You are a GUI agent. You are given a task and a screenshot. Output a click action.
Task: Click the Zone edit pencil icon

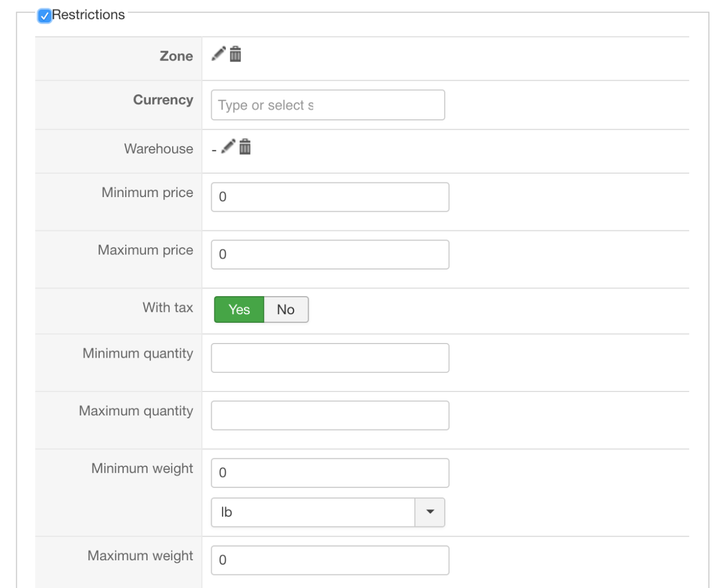[x=218, y=54]
